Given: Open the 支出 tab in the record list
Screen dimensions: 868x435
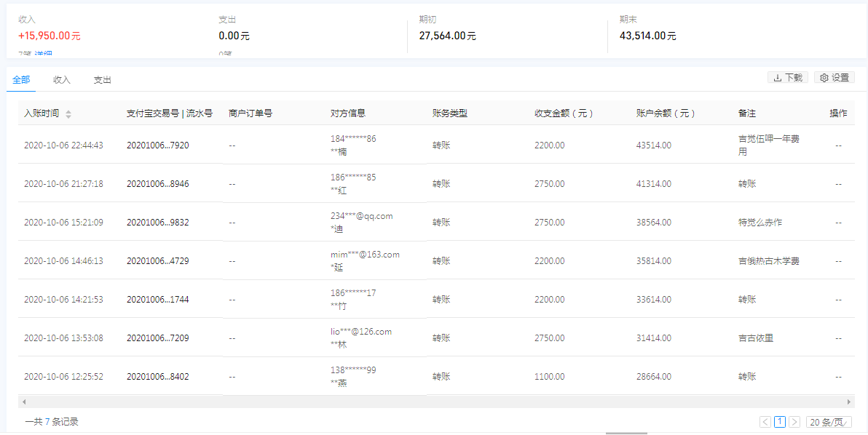Looking at the screenshot, I should click(x=102, y=80).
